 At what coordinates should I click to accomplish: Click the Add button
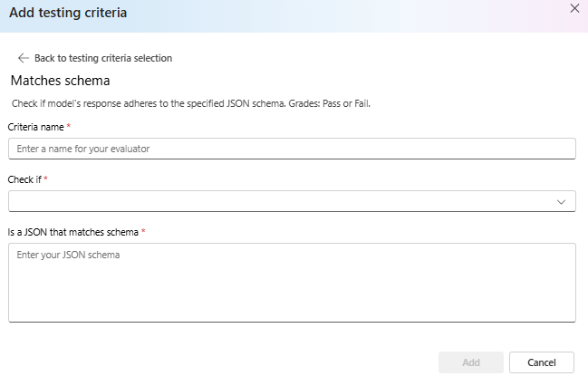(471, 362)
